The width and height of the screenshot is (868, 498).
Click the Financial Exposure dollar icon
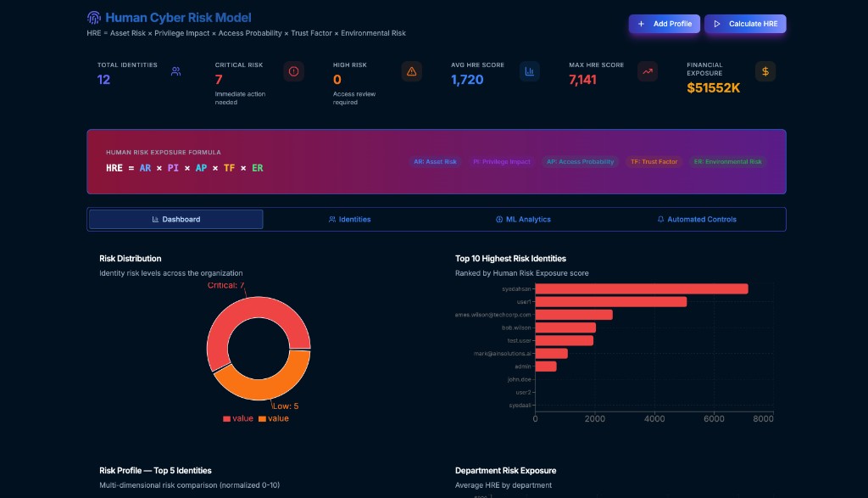765,71
